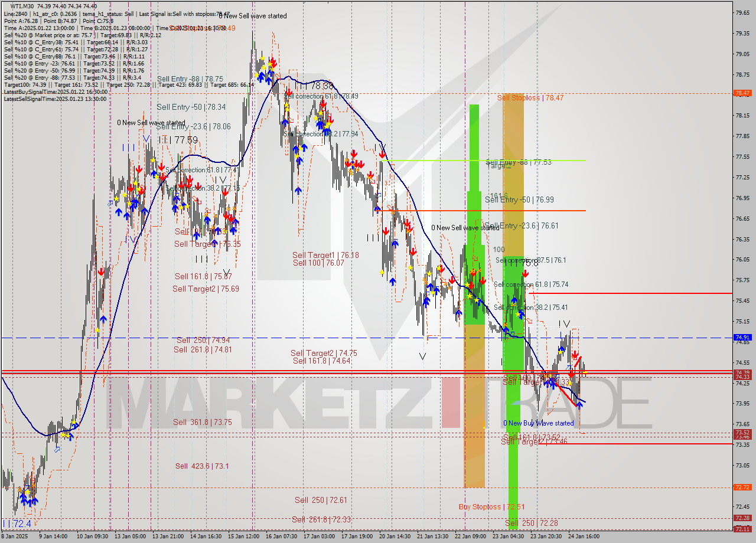756x543 pixels.
Task: Click the 'Sell 100 | 76.07' label
Action: 318,263
